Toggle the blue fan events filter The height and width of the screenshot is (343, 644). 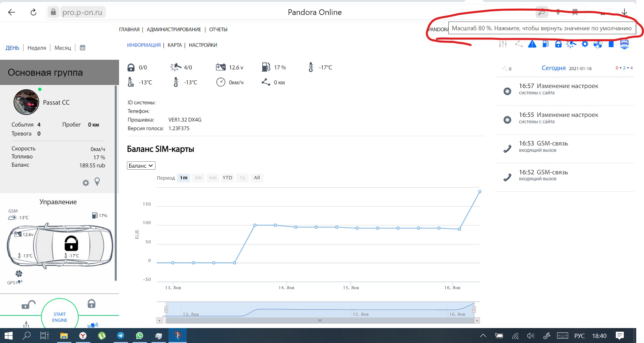pos(598,44)
